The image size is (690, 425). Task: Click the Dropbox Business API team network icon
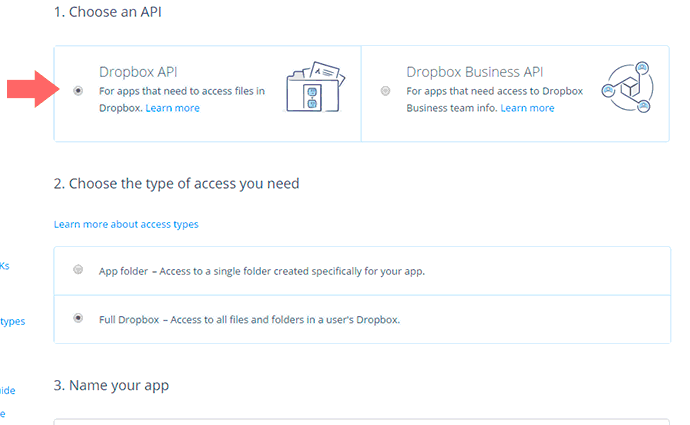[628, 87]
